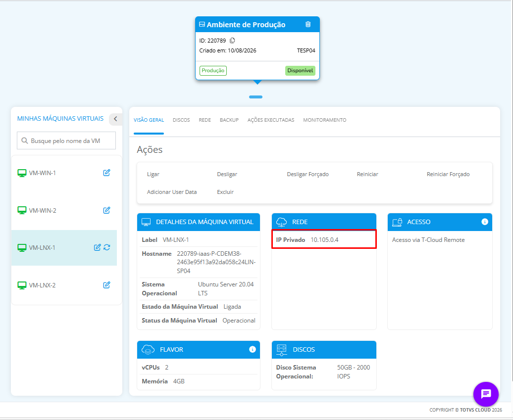Click the Copyright TOTVS Cloud 2026 footer
This screenshot has width=513, height=420.
(x=465, y=410)
